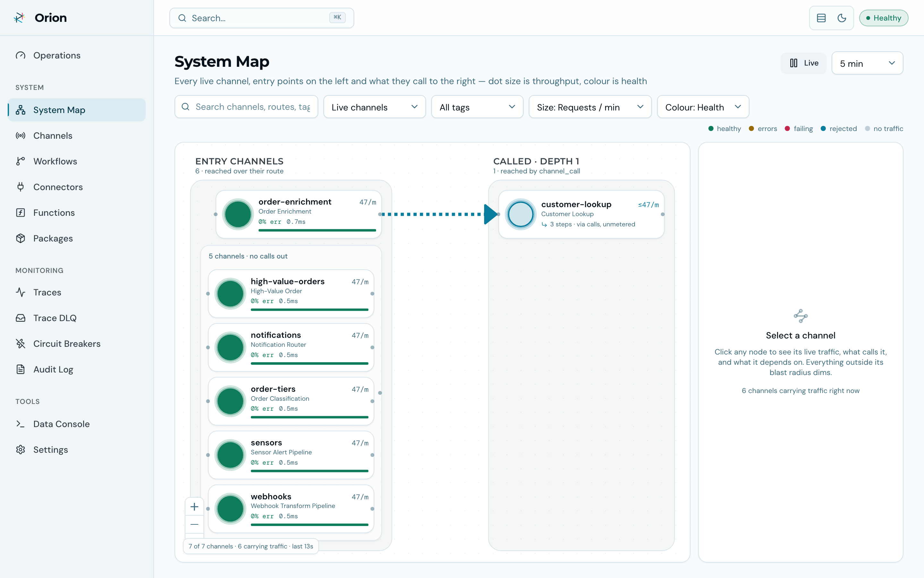Click '6 channels carrying traffic right now' text
The width and height of the screenshot is (924, 578).
pos(800,391)
